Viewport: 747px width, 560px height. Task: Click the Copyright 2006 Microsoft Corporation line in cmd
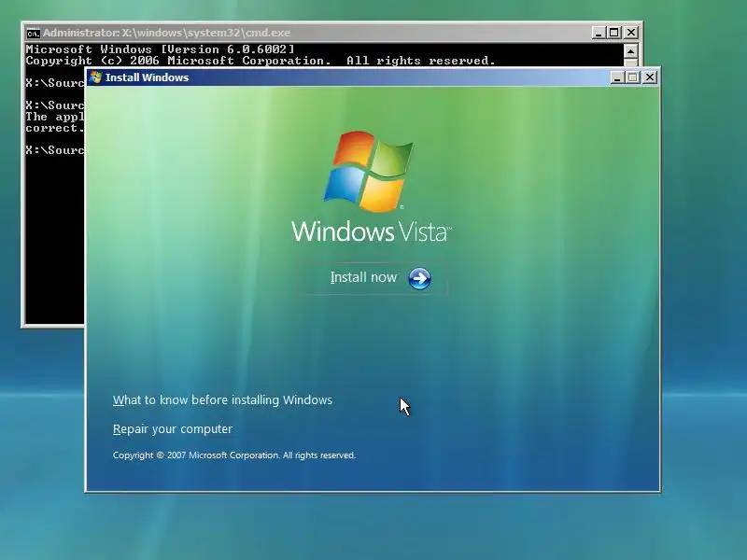coord(261,61)
